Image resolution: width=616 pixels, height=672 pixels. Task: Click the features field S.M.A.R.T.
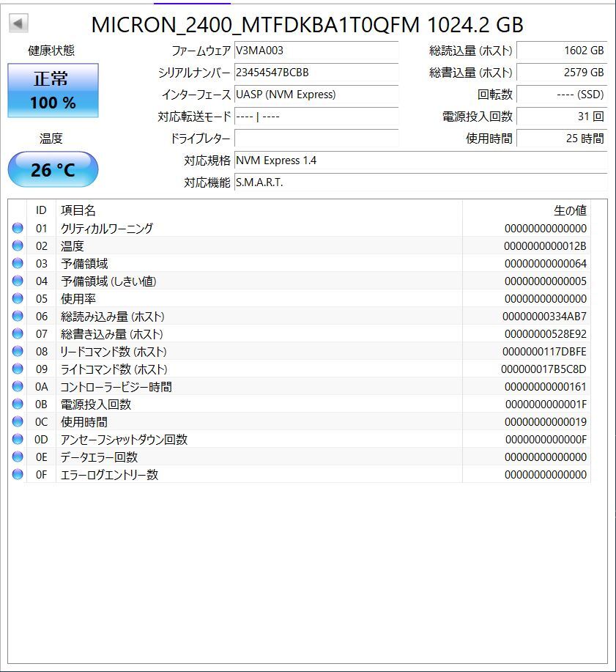420,182
